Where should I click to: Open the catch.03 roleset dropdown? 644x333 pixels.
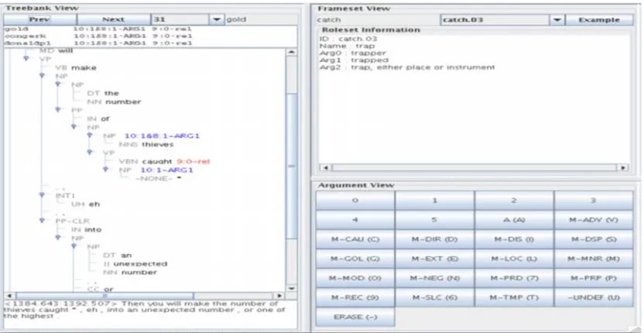pyautogui.click(x=557, y=19)
